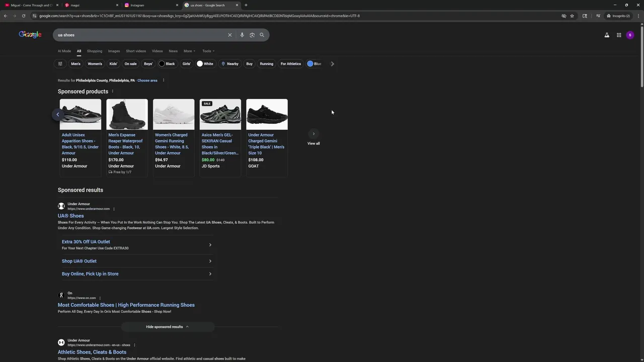Screen dimensions: 644x362
Task: Select the White color filter chip
Action: tap(205, 64)
